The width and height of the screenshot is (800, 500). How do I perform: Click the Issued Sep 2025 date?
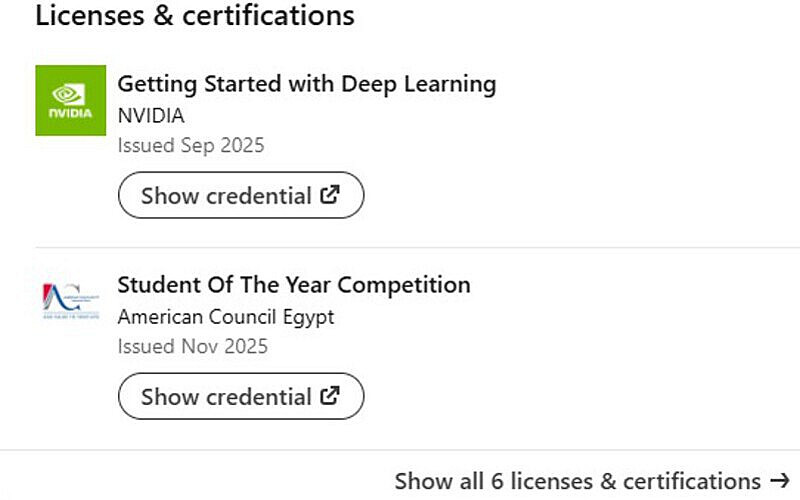[x=191, y=146]
